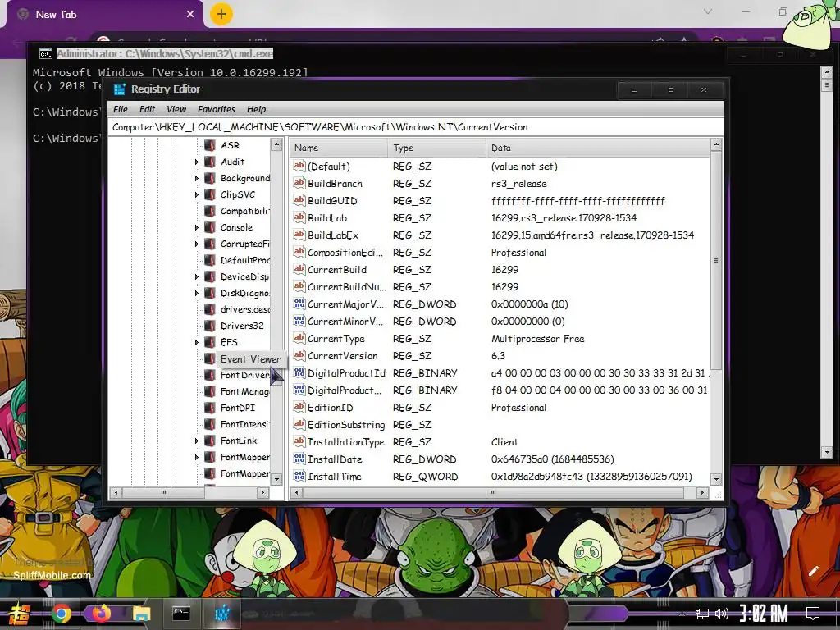Switch to Registry Editor taskbar icon
The image size is (840, 630).
coord(221,614)
